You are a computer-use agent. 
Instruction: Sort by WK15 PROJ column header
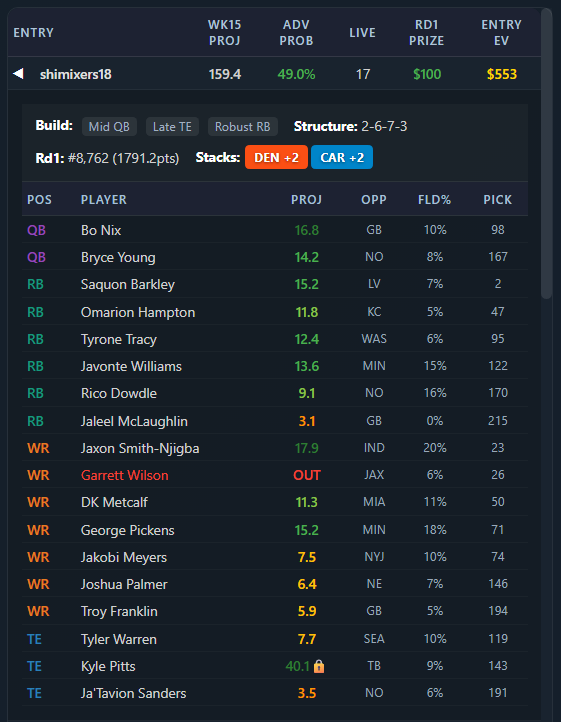point(225,33)
